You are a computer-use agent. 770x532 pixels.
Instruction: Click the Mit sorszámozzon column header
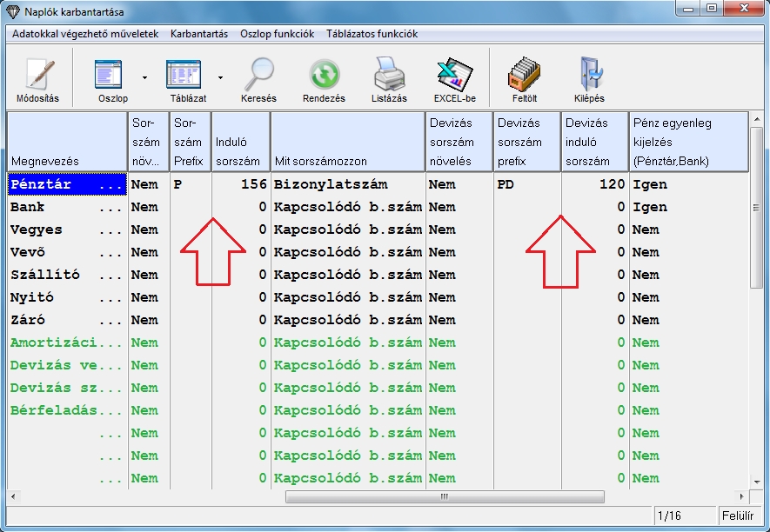348,142
